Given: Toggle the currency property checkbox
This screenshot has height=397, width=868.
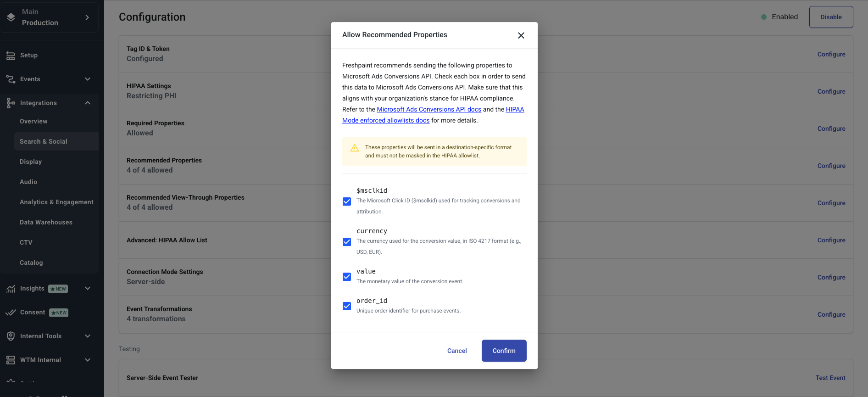Looking at the screenshot, I should [347, 242].
